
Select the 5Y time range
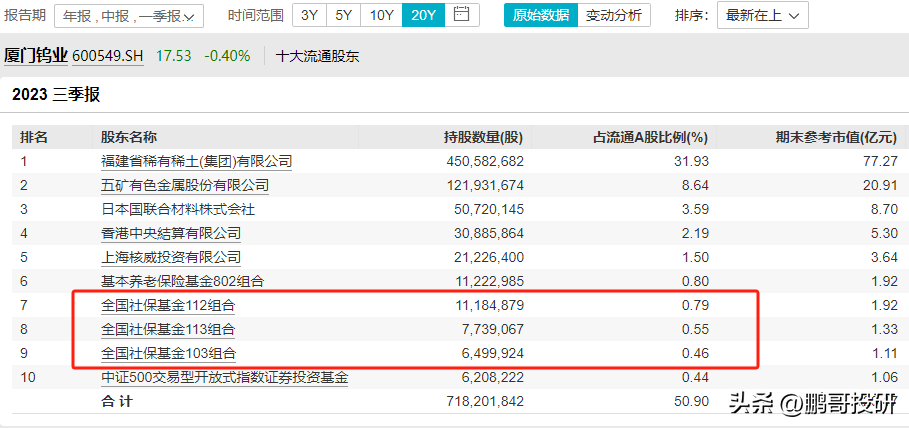(x=343, y=16)
